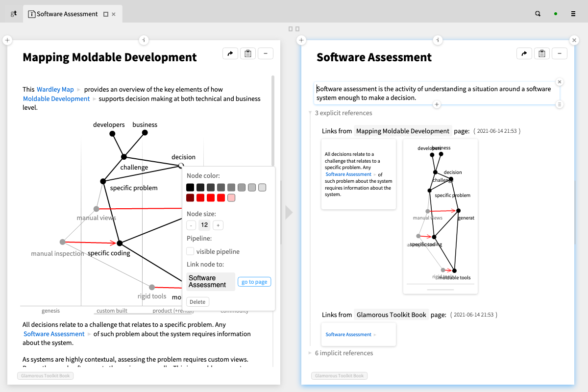Pick the dark red node color swatch

(190, 198)
